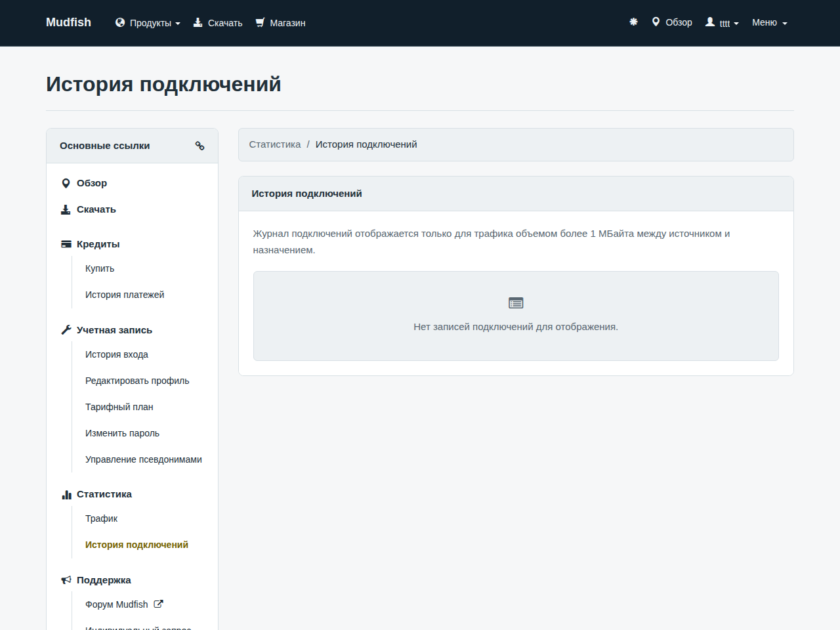Click the external link icon by Форум Mudfish
The height and width of the screenshot is (630, 840).
tap(158, 604)
